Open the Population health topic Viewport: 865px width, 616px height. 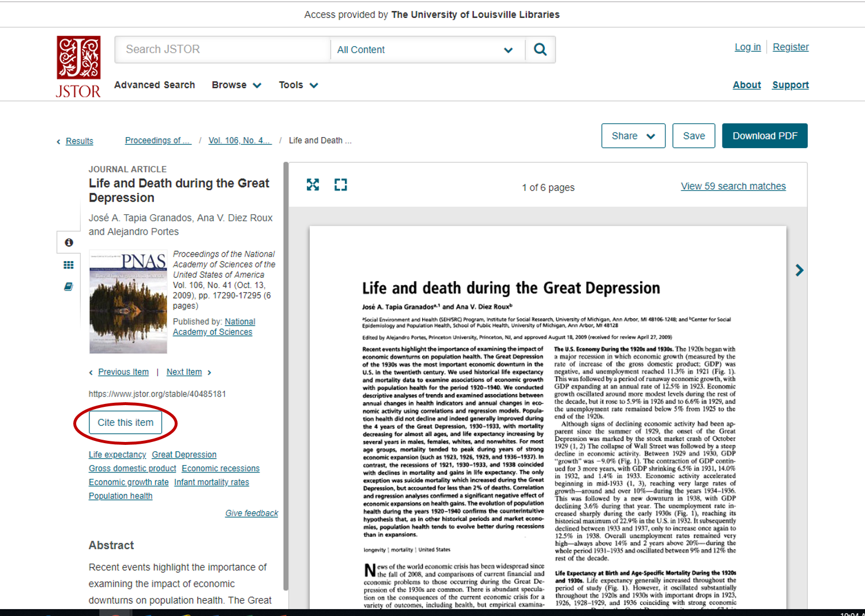pyautogui.click(x=121, y=496)
